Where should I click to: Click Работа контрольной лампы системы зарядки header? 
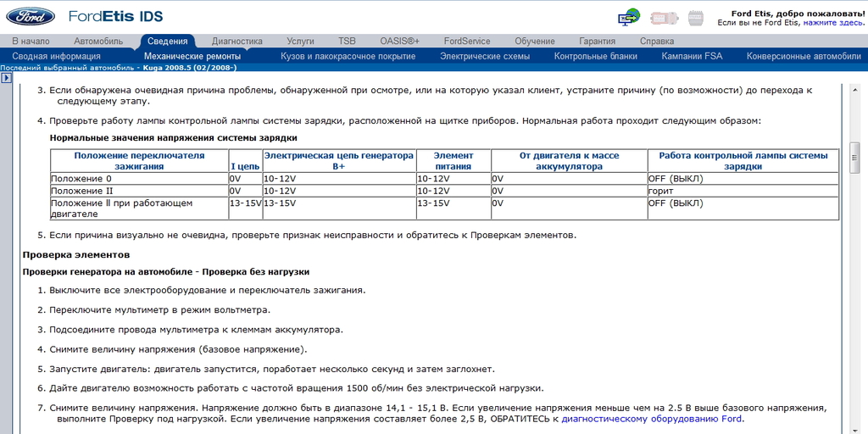[743, 160]
